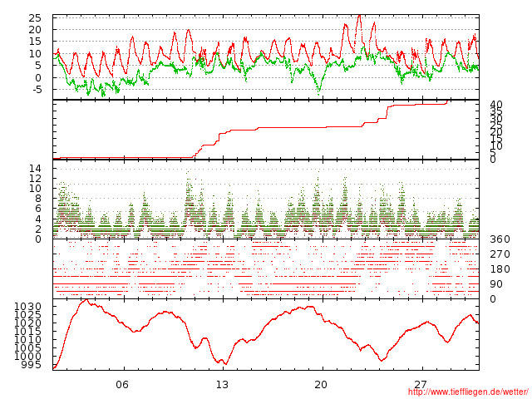
Task: Click the 2 tick on wind speed axis
Action: click(x=38, y=229)
